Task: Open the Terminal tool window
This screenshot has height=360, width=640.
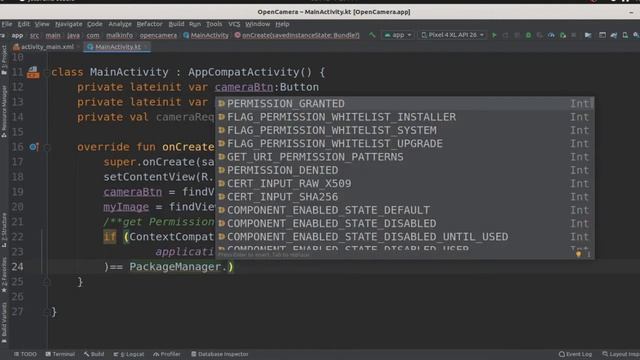Action: pyautogui.click(x=60, y=354)
